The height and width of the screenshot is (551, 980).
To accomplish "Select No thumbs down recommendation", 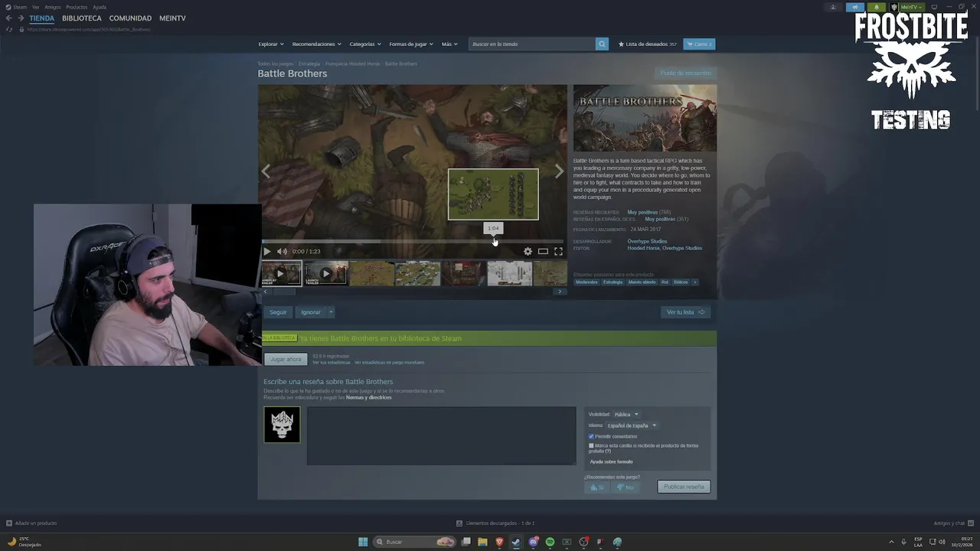I will (625, 487).
